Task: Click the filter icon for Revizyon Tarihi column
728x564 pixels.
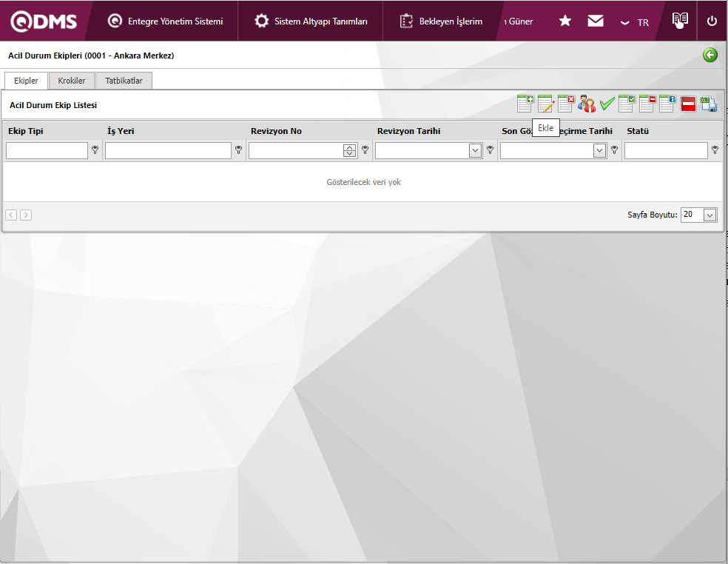Action: pos(490,150)
